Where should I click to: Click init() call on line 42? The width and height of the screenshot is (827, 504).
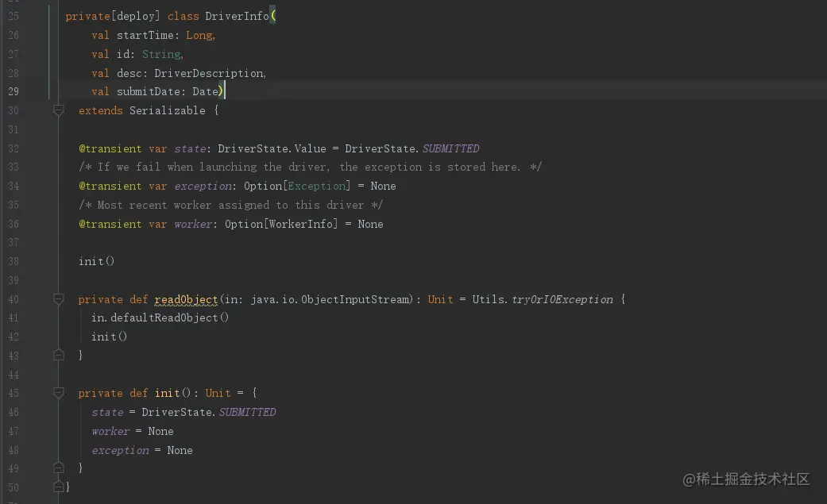[109, 337]
